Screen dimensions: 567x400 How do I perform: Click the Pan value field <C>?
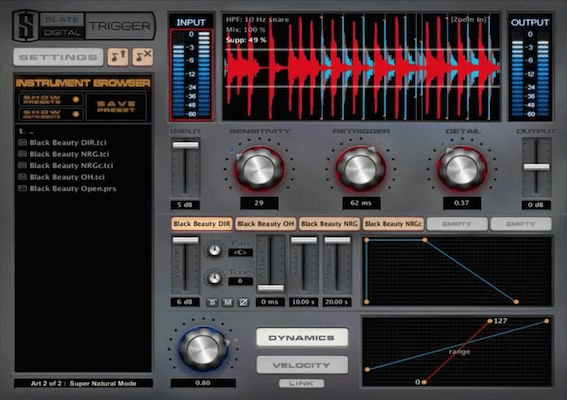coord(240,252)
